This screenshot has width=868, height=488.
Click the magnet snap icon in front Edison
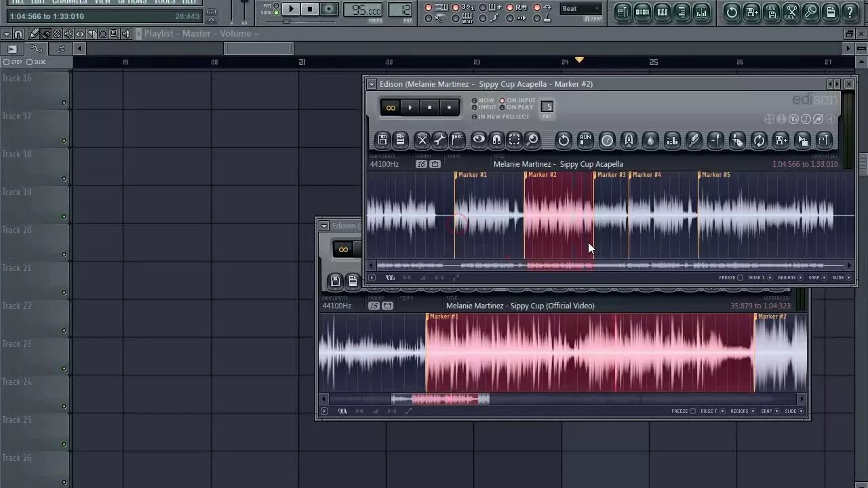pos(496,140)
